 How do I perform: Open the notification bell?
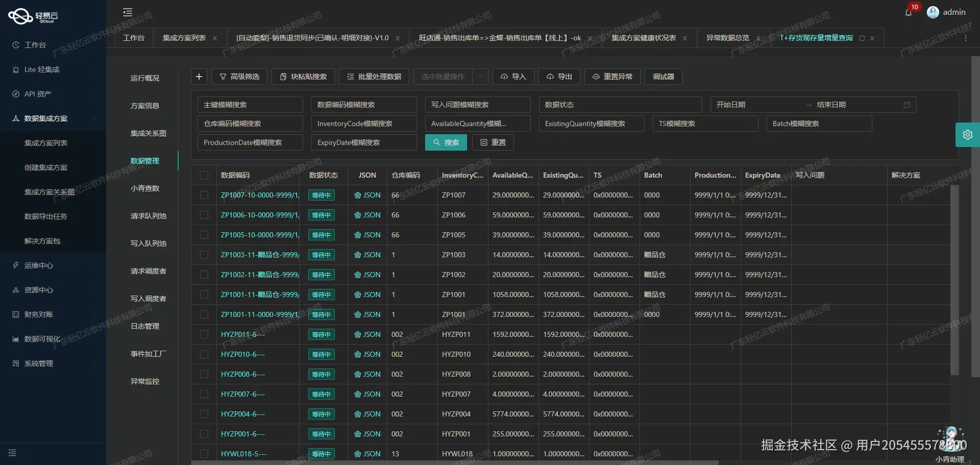coord(909,13)
